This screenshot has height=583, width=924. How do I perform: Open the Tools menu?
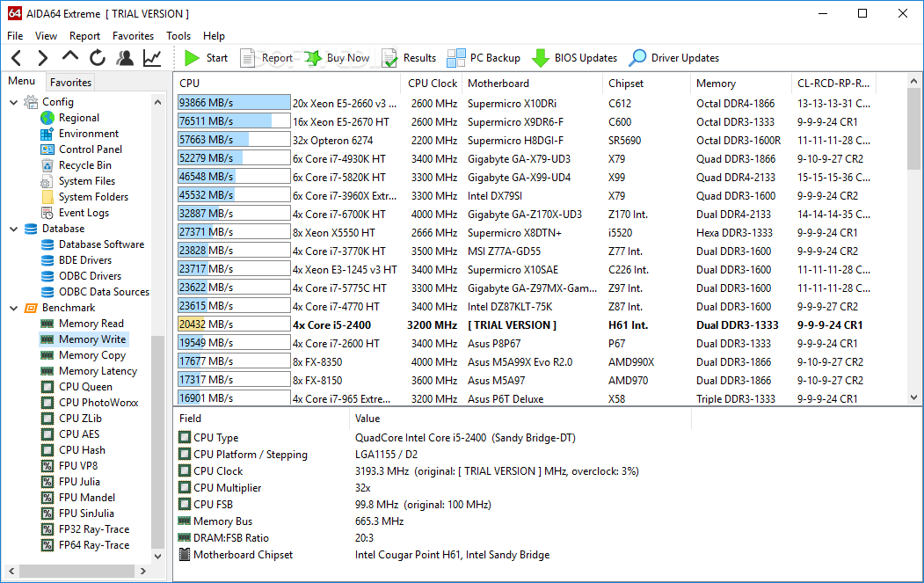point(178,36)
